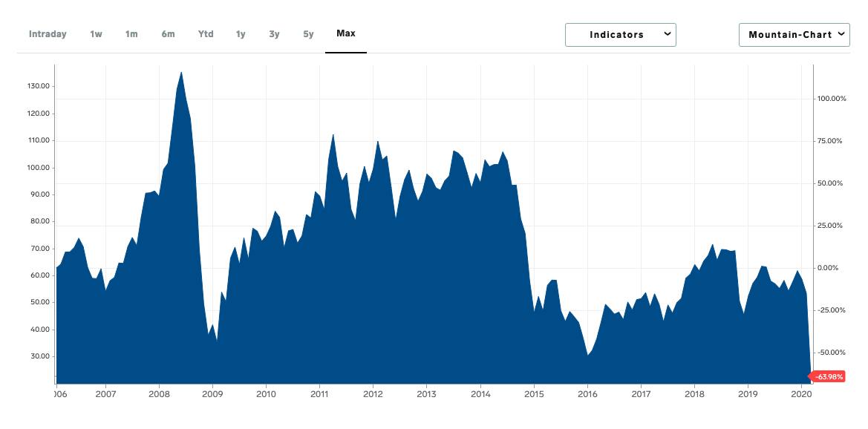Pick the 5y time range
This screenshot has height=429, width=868.
308,34
